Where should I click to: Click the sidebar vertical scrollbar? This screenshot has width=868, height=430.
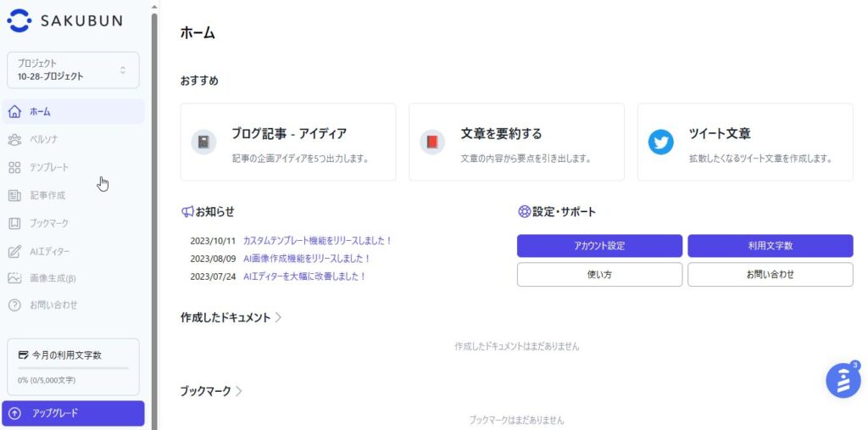(154, 216)
